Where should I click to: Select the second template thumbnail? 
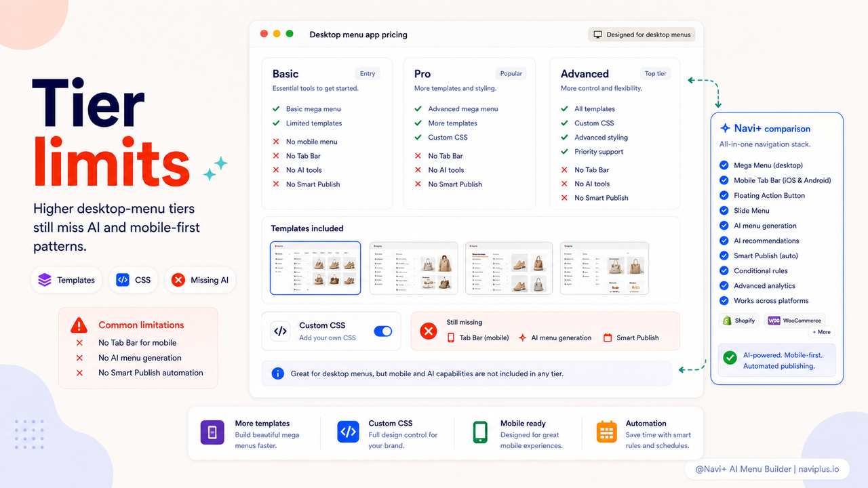click(x=414, y=268)
